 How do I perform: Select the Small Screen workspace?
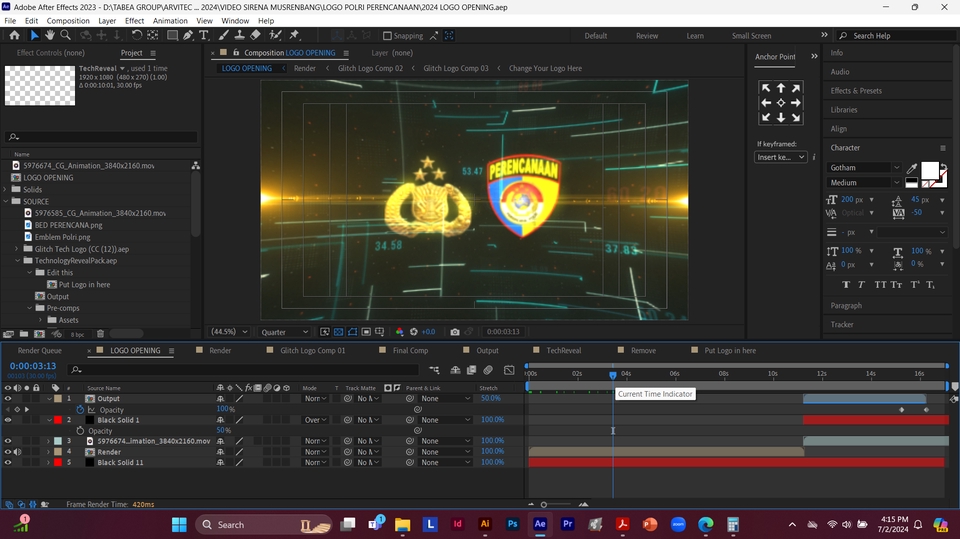point(751,36)
